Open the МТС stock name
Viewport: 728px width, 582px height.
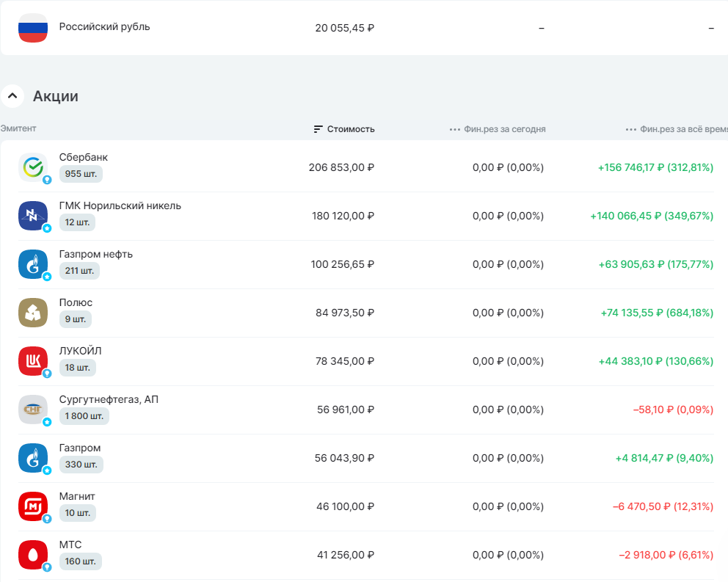pos(70,545)
